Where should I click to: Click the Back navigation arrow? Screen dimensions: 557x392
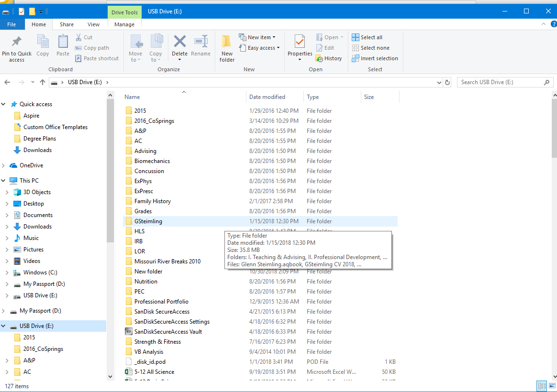click(7, 82)
